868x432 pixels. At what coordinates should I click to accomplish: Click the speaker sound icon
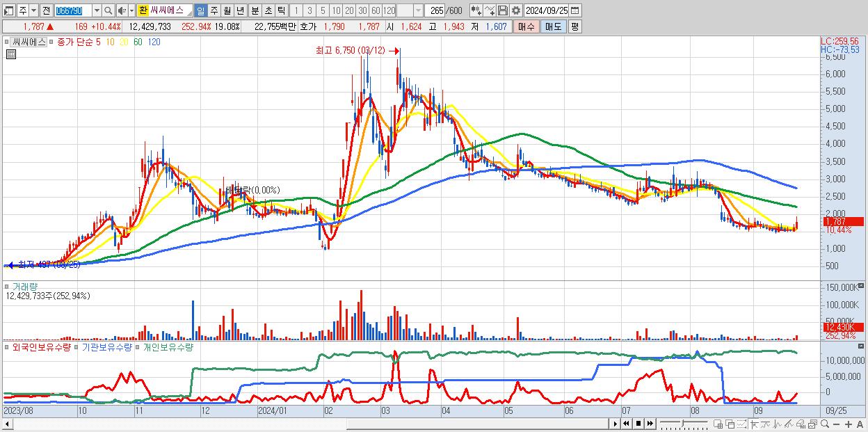(x=122, y=10)
